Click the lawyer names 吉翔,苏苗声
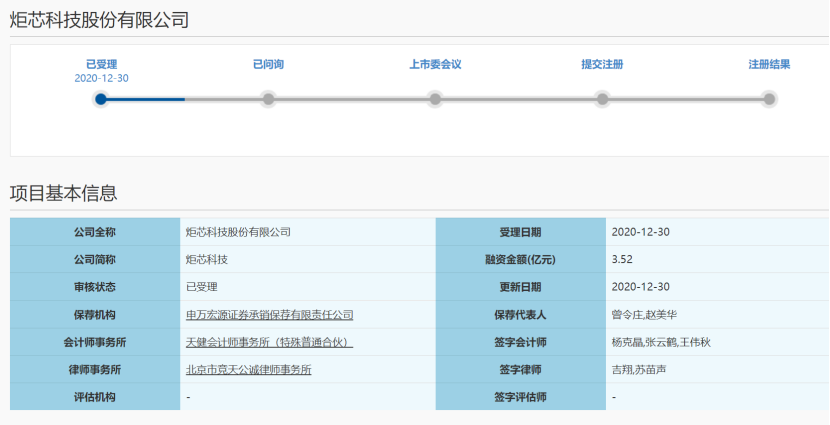This screenshot has height=425, width=830. 639,370
